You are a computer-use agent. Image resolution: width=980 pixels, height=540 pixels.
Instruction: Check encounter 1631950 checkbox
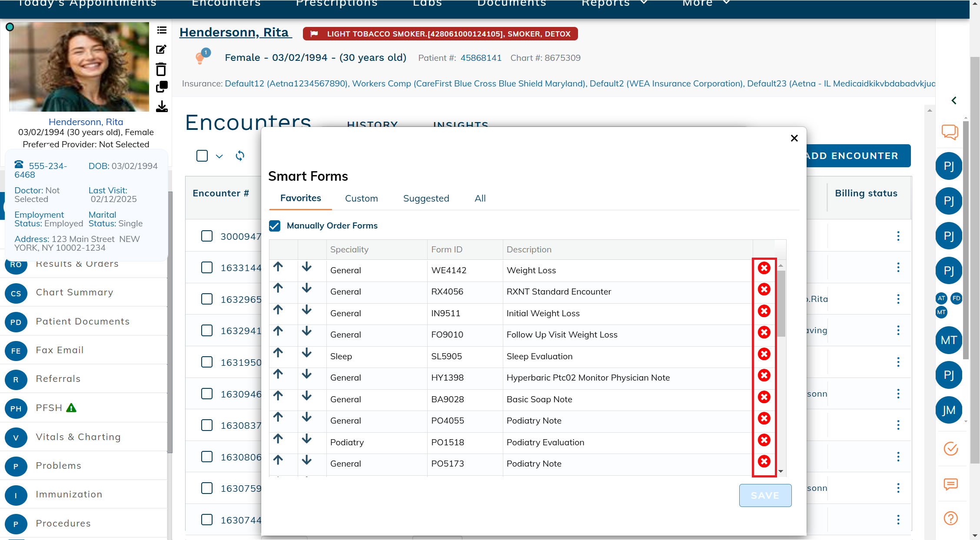[207, 362]
